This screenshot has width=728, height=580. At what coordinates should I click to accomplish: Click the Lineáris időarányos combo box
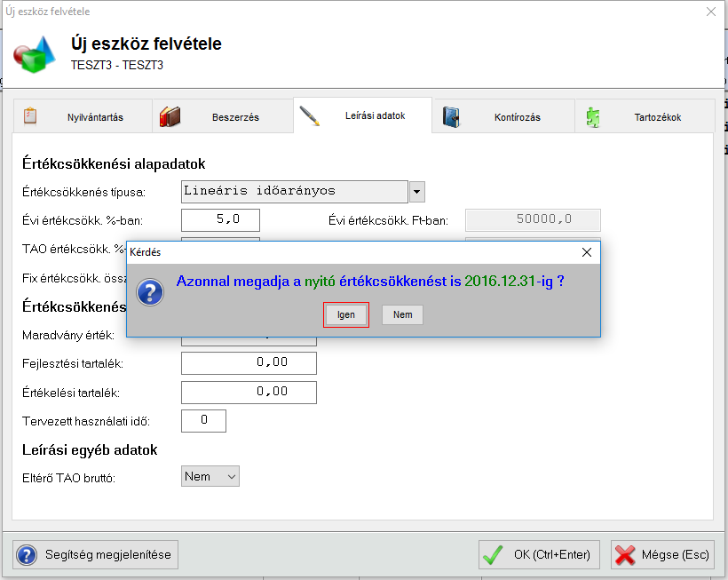tap(294, 192)
